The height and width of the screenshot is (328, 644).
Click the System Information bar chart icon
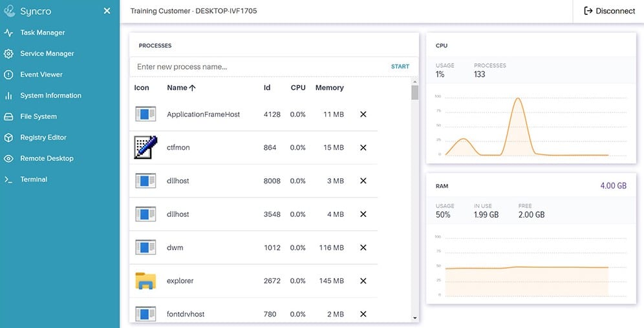(x=8, y=96)
